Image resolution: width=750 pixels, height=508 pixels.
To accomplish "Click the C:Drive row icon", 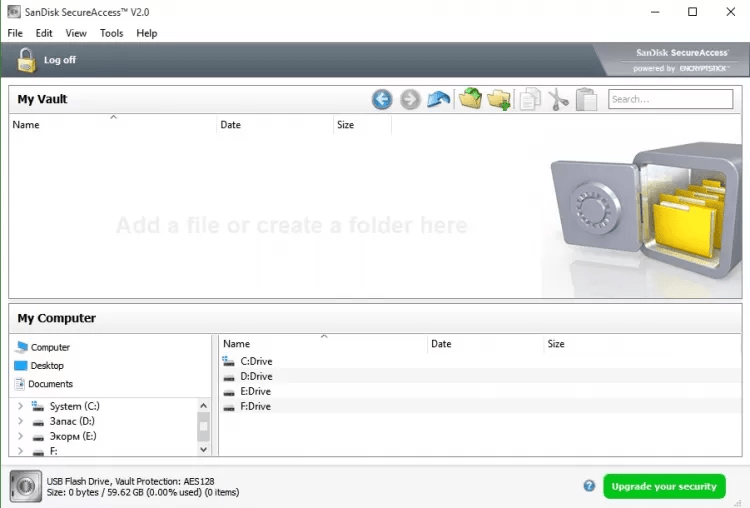I will (229, 361).
